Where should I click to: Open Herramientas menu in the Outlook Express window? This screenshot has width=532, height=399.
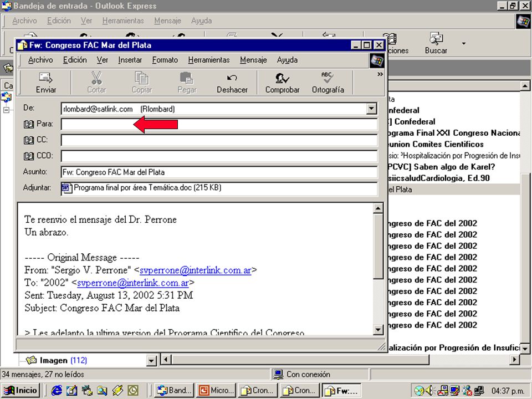pyautogui.click(x=123, y=21)
